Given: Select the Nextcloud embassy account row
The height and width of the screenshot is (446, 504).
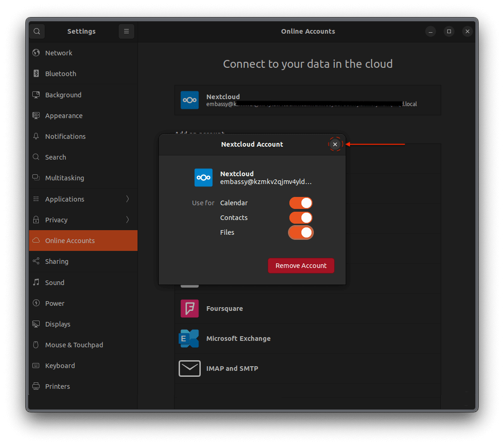Looking at the screenshot, I should tap(308, 100).
